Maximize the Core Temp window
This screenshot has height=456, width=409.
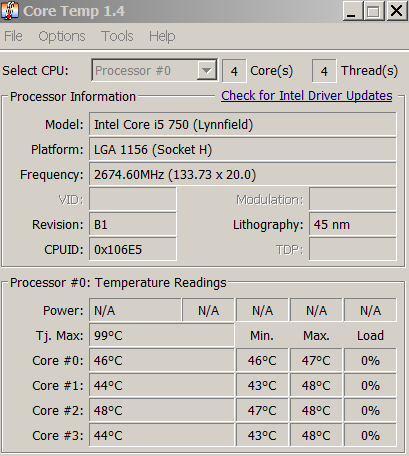pos(374,11)
